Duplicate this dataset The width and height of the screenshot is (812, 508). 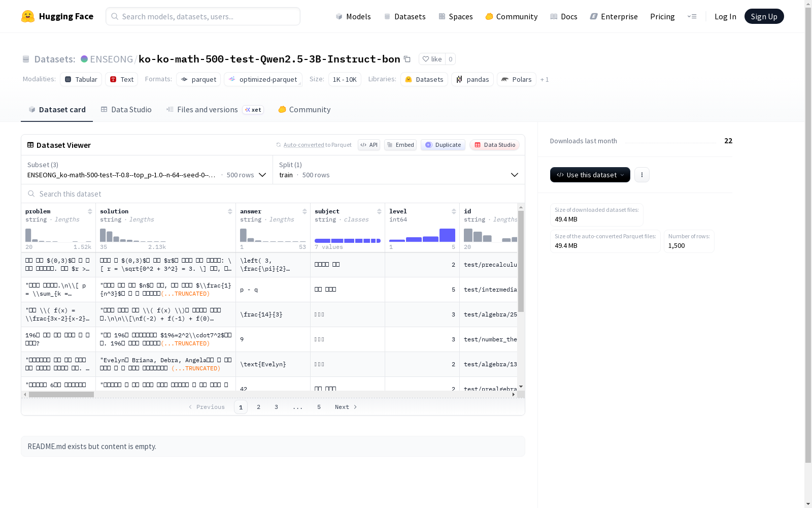click(443, 145)
